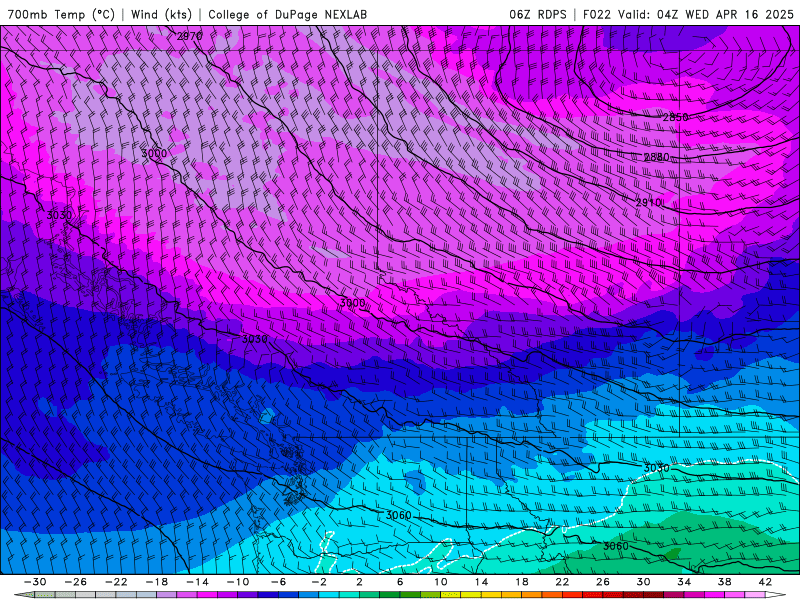Viewport: 800px width, 600px height.
Task: Click the 2970 height contour label
Action: [x=190, y=36]
